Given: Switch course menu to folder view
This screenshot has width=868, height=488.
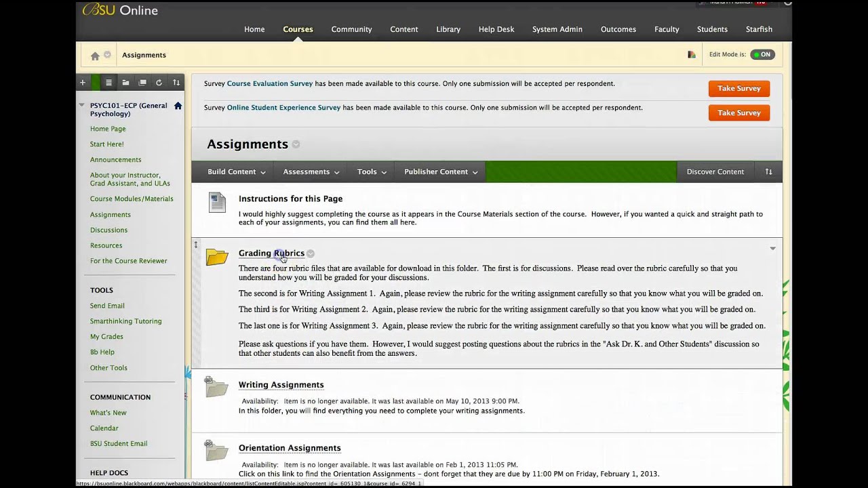Looking at the screenshot, I should click(125, 83).
